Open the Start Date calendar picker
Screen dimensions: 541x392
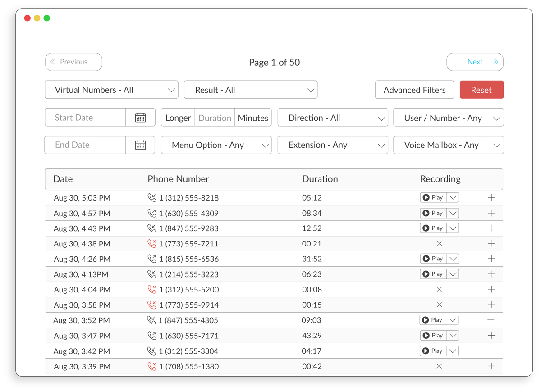tap(140, 118)
